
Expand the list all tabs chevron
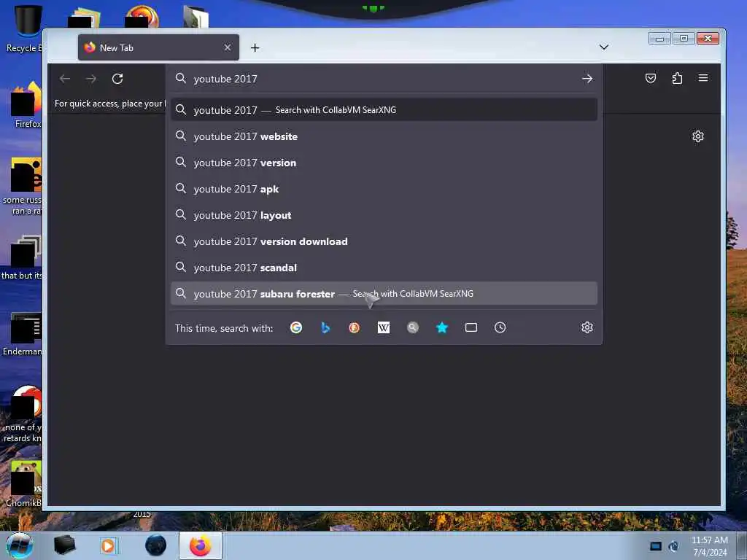603,47
